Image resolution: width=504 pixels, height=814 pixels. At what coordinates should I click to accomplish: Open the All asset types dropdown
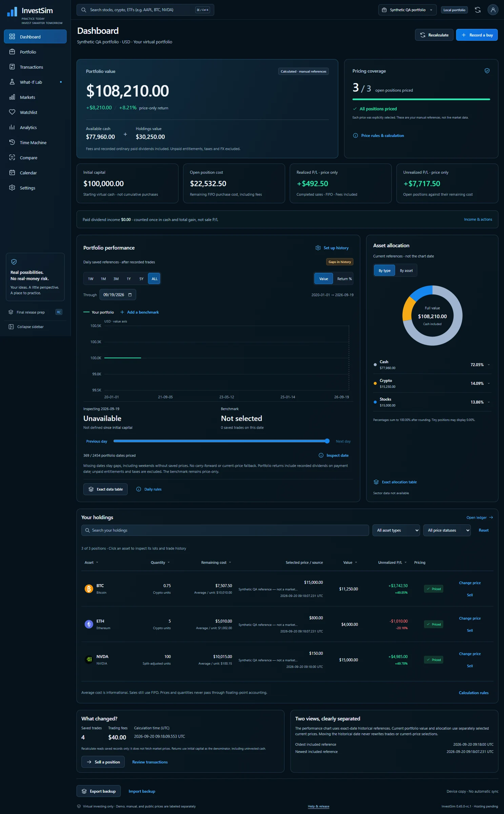(396, 530)
